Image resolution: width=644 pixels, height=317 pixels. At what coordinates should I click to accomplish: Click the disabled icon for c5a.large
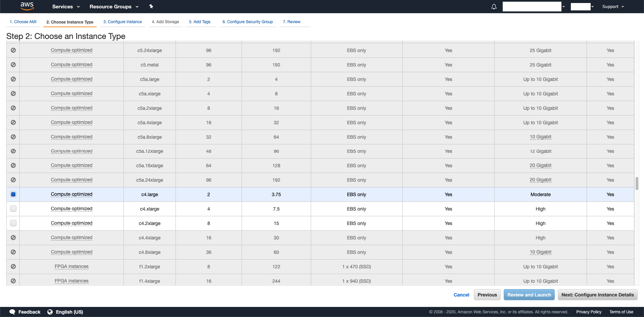[13, 79]
